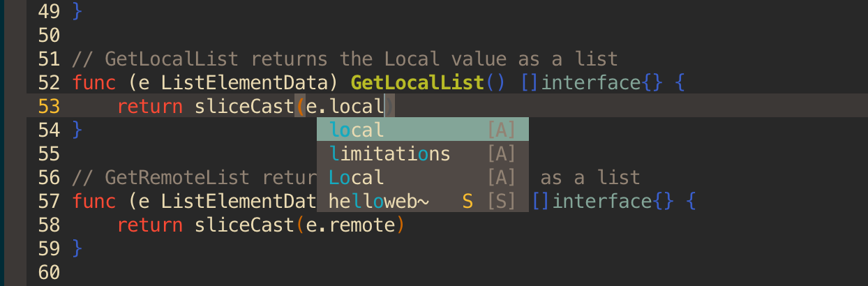Click the 'return' keyword on line 58
This screenshot has width=868, height=286.
click(150, 225)
